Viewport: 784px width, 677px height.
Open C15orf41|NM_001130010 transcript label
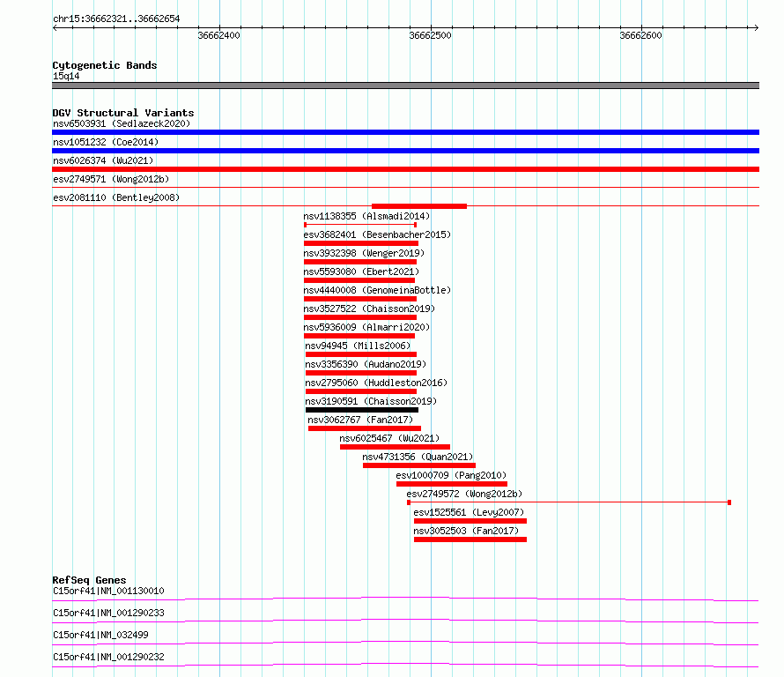pyautogui.click(x=108, y=591)
